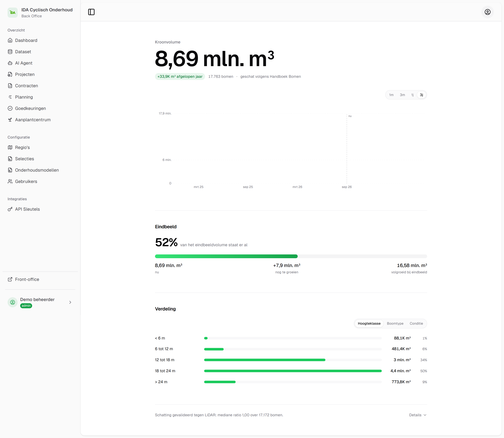Switch distribution to Boomtype
The width and height of the screenshot is (504, 438).
[x=395, y=324]
